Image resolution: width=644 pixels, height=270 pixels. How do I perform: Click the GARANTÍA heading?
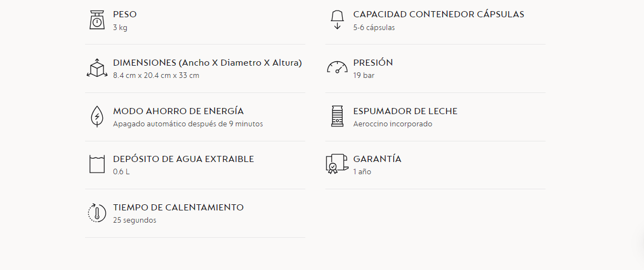coord(378,159)
